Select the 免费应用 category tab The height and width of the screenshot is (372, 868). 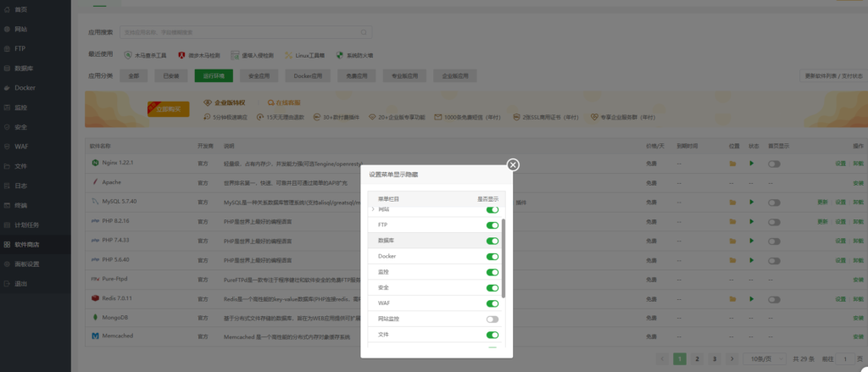click(x=357, y=75)
